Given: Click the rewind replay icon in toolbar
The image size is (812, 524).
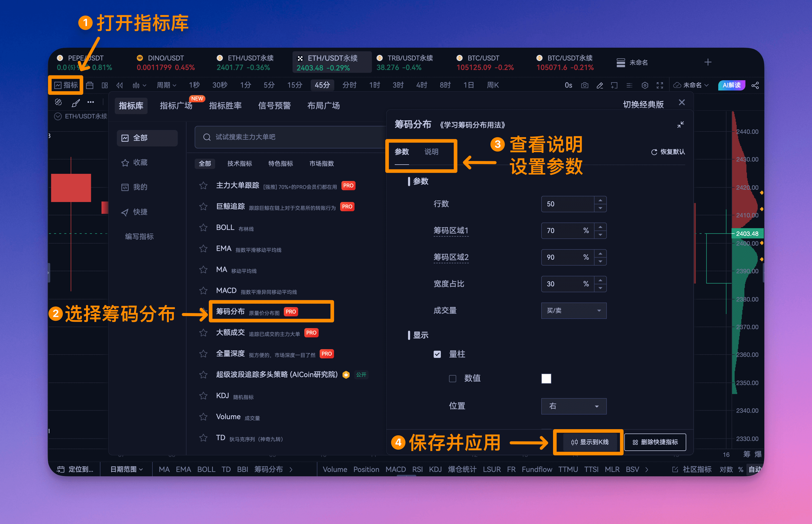Looking at the screenshot, I should point(119,85).
